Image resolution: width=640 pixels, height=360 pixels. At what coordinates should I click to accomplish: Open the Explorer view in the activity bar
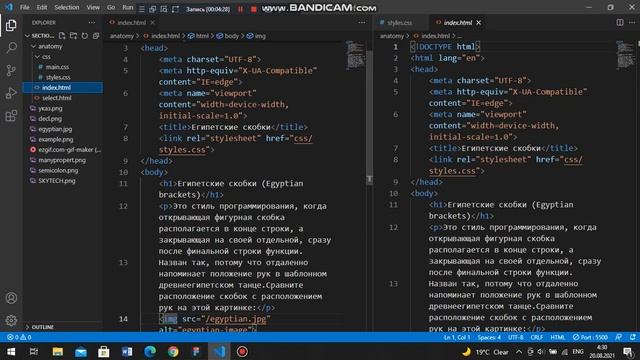[x=11, y=25]
